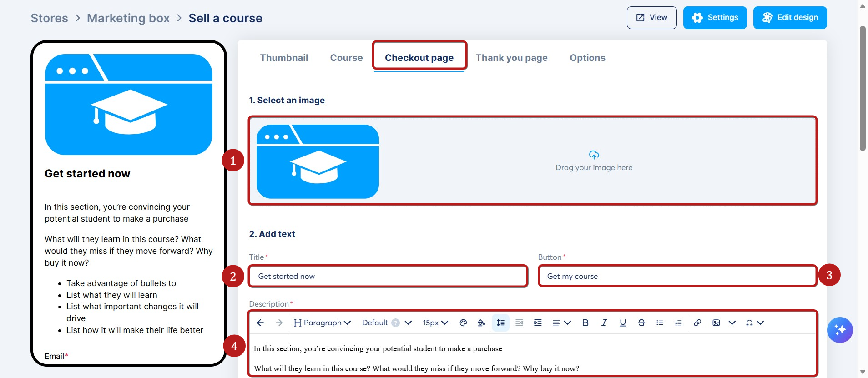Click the increase indent icon
Image resolution: width=868 pixels, height=378 pixels.
(x=538, y=323)
